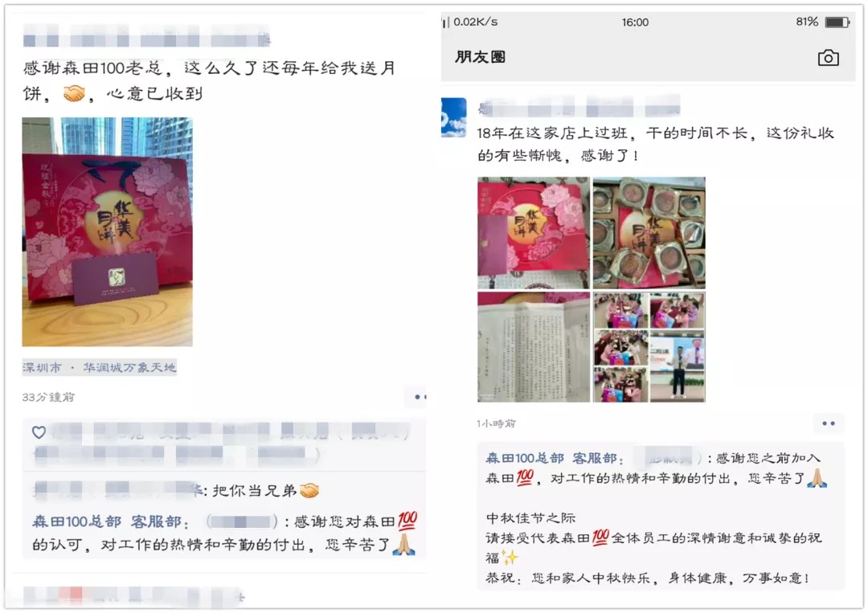Tap the 16:00 clock in status bar
The height and width of the screenshot is (613, 868).
635,22
